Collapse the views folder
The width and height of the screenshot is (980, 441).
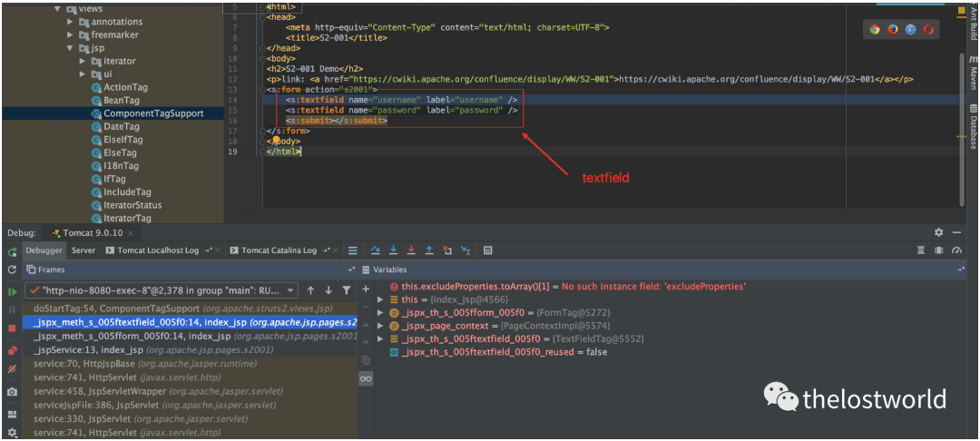tap(57, 9)
